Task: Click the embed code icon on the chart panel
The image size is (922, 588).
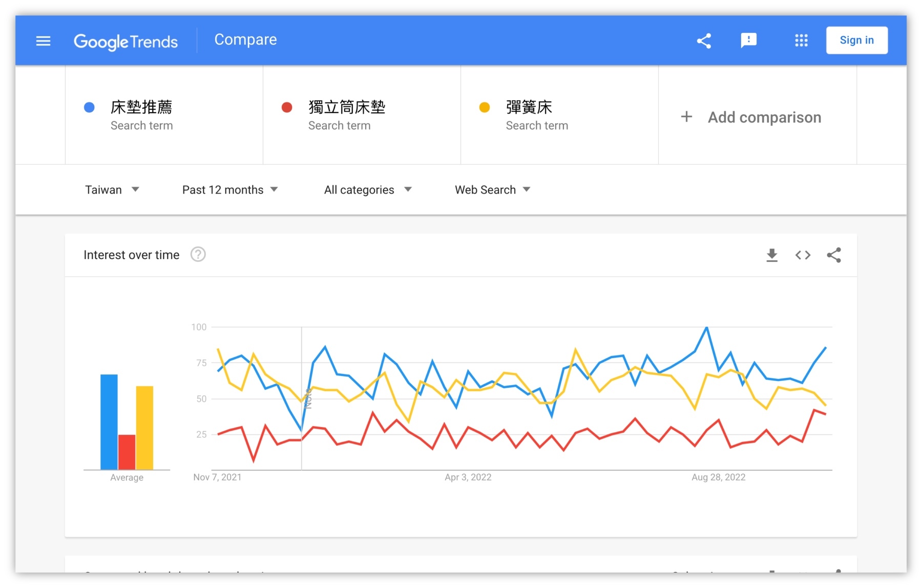Action: [x=803, y=255]
